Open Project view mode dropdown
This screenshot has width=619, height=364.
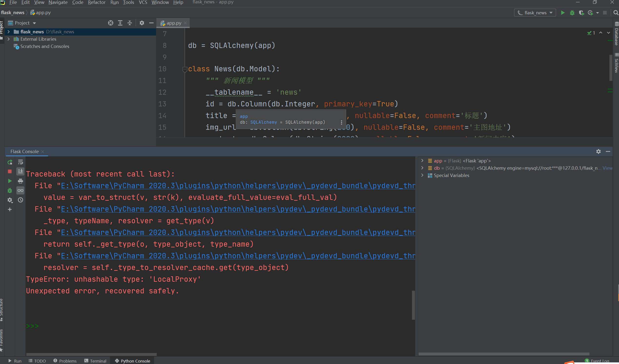pos(34,23)
